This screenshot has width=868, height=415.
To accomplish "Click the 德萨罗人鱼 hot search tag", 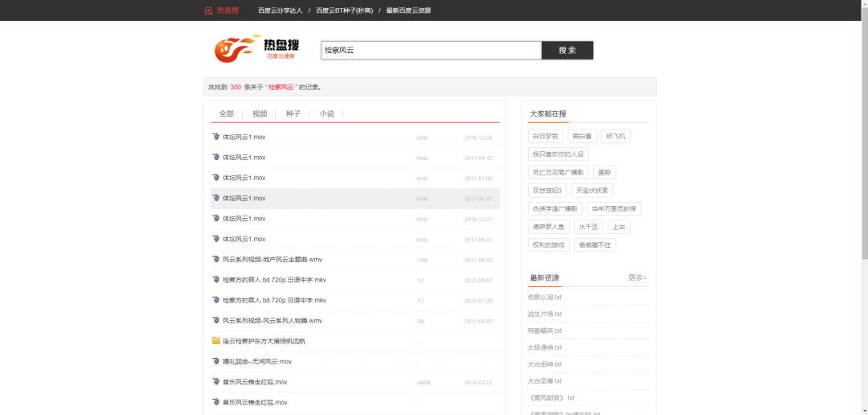I will pos(549,227).
